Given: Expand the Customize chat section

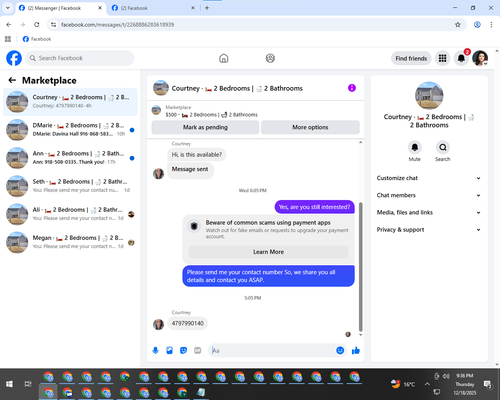Looking at the screenshot, I should pos(429,178).
